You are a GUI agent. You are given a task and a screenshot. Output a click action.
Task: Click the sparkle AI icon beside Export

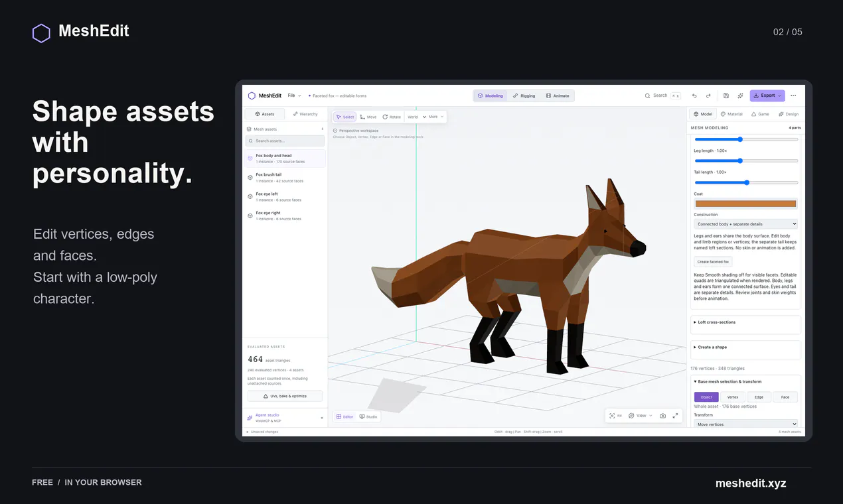(740, 95)
